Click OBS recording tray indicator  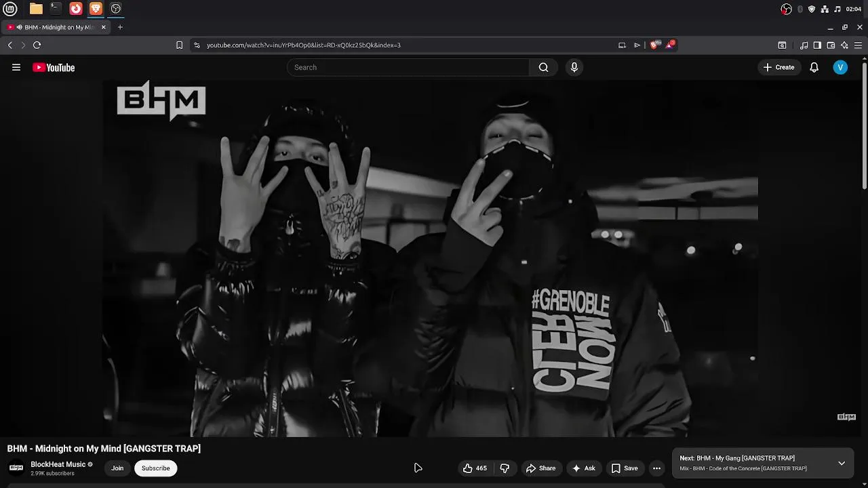click(786, 9)
